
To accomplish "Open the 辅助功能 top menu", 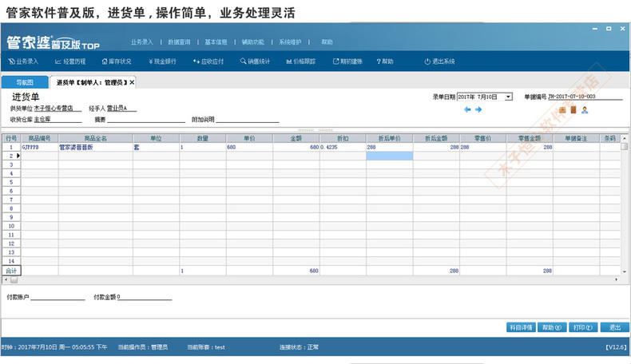I will 253,42.
